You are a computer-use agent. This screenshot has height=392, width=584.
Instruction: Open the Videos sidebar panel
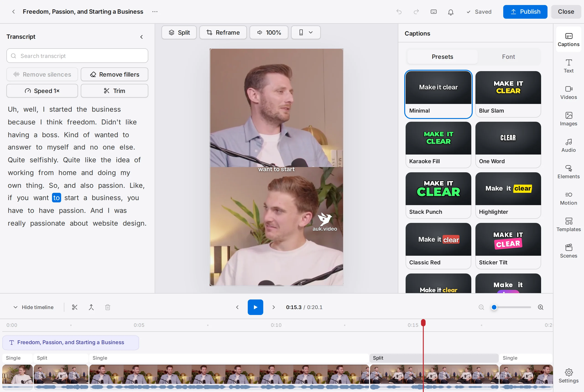point(568,93)
